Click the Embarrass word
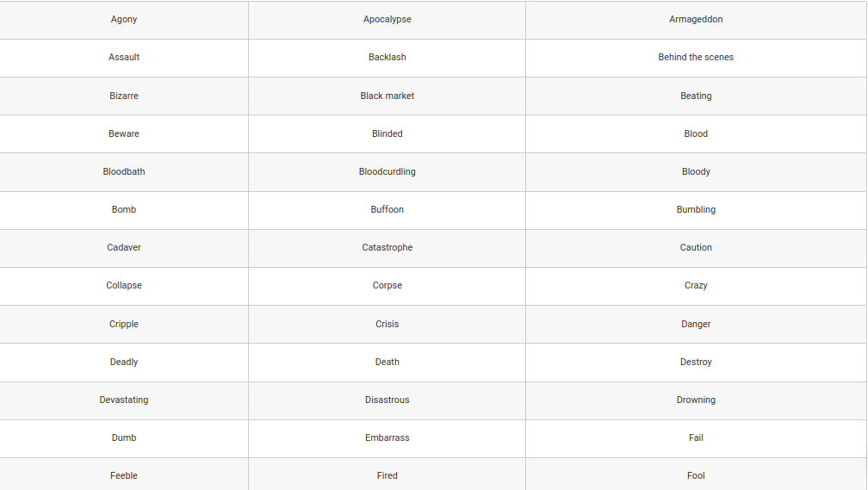The image size is (868, 490). coord(387,437)
